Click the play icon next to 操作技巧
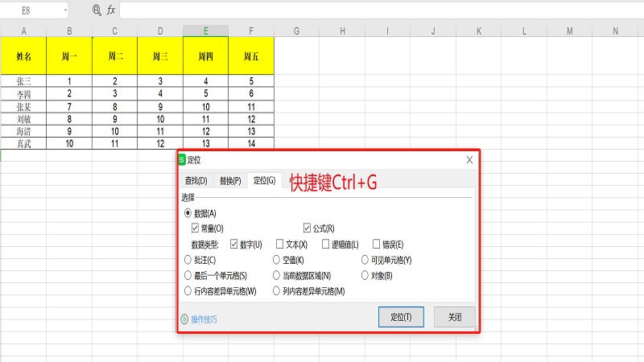Screen dimensions: 644x362 184,319
